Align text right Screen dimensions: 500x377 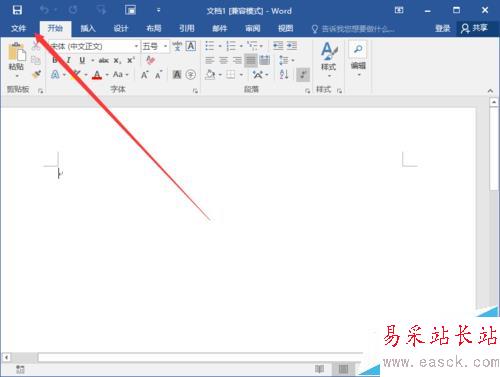point(237,60)
